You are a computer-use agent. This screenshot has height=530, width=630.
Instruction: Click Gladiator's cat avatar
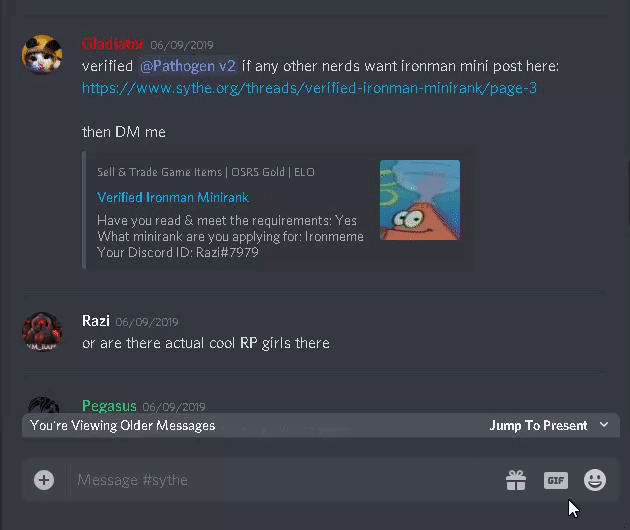click(42, 55)
